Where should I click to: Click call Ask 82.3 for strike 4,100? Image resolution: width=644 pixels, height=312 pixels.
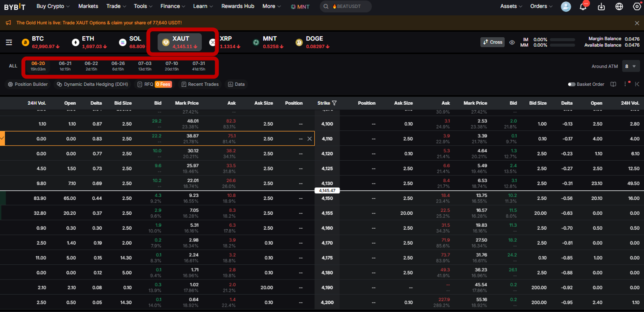pos(231,121)
